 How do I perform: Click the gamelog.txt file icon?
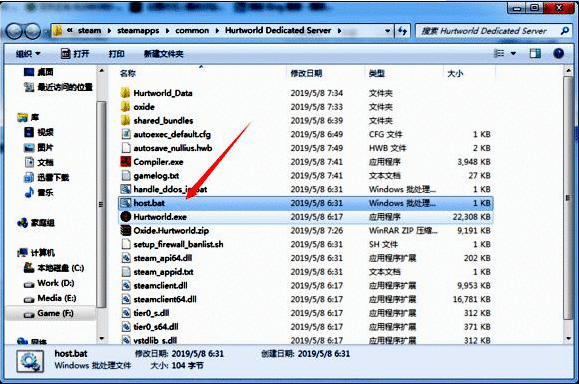[126, 175]
